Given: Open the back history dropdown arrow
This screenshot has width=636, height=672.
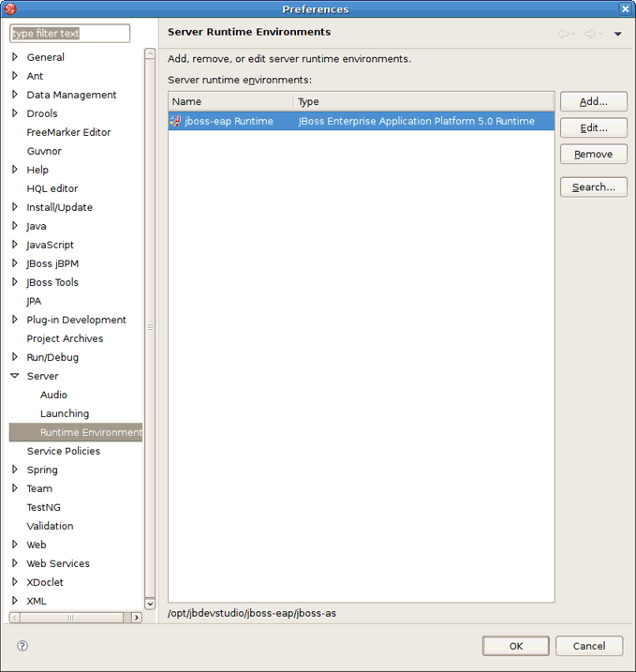Looking at the screenshot, I should 574,34.
